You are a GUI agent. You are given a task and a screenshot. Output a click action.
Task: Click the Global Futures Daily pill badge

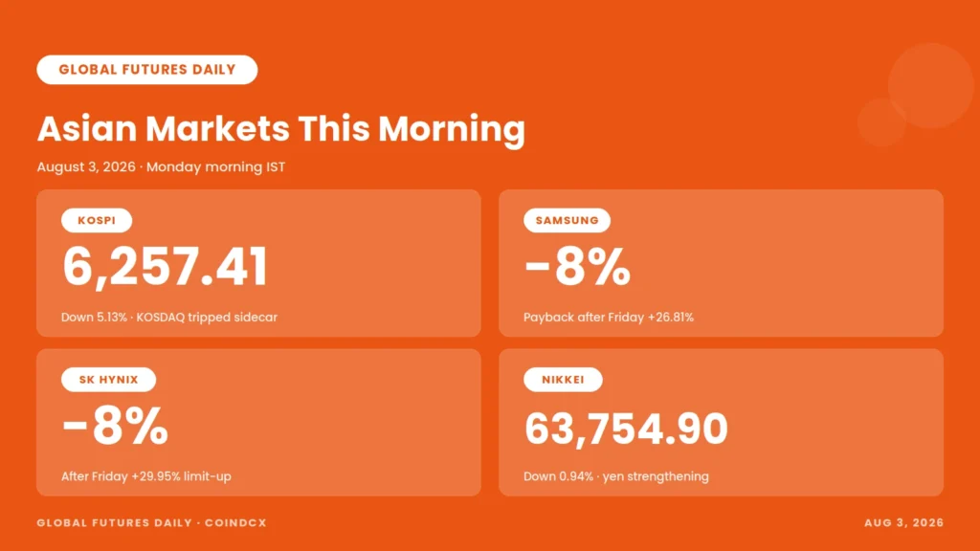click(x=146, y=69)
